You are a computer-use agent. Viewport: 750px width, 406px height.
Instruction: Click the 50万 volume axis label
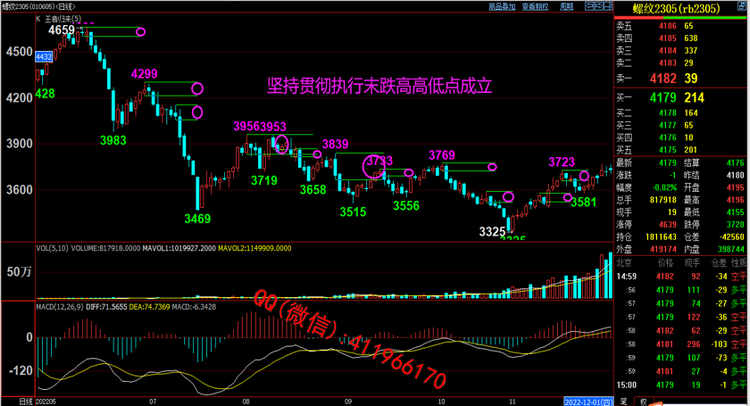[19, 272]
